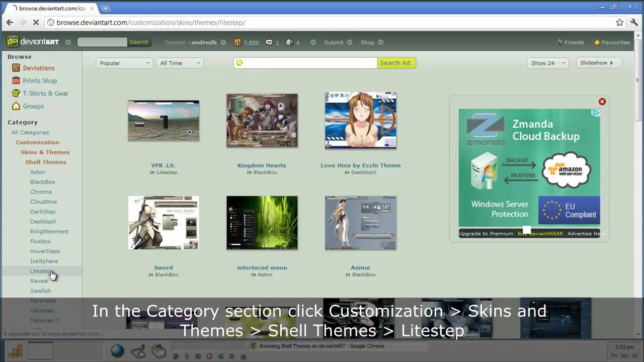Open the ~andredk user dropdown arrow
Screen dimensions: 644x362
tap(223, 42)
